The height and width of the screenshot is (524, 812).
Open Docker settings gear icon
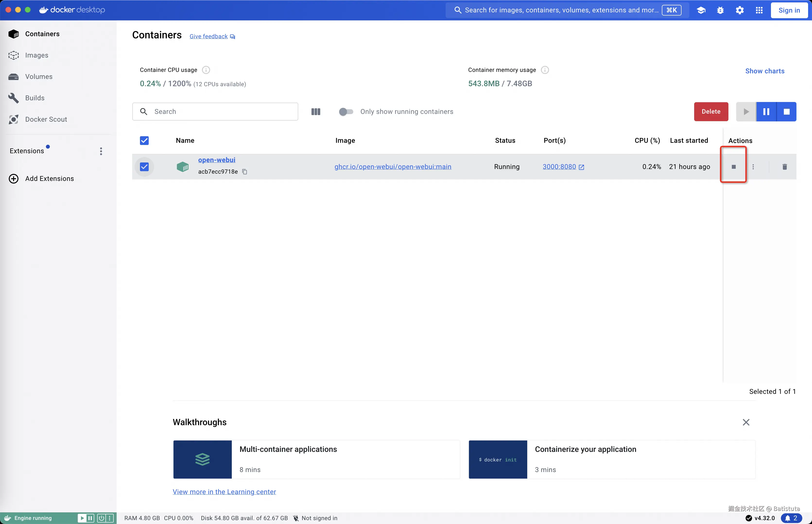click(740, 10)
